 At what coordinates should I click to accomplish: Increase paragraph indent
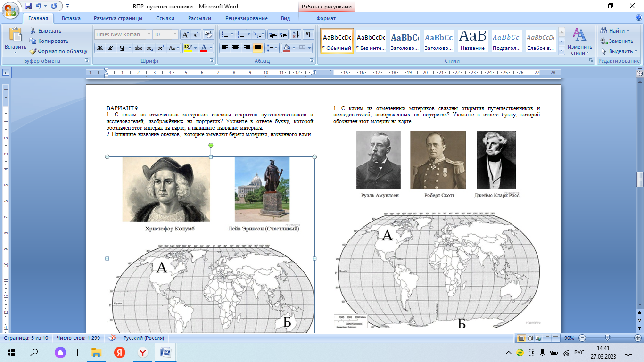283,34
